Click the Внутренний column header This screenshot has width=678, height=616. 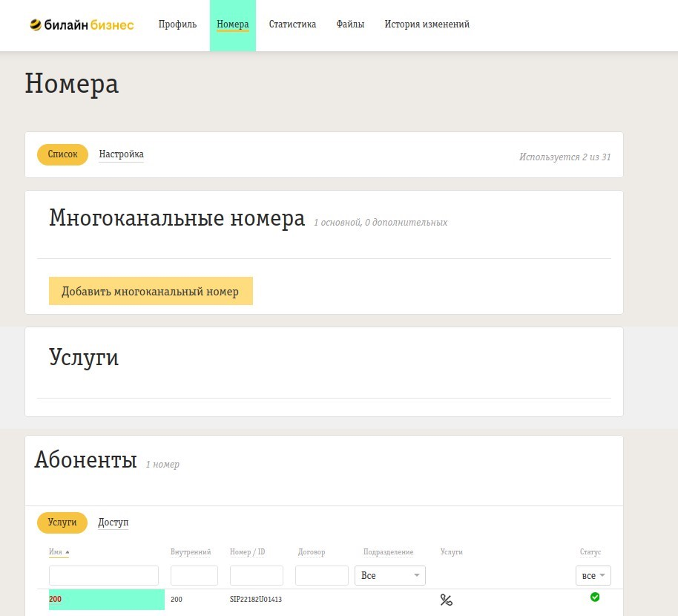(x=191, y=552)
